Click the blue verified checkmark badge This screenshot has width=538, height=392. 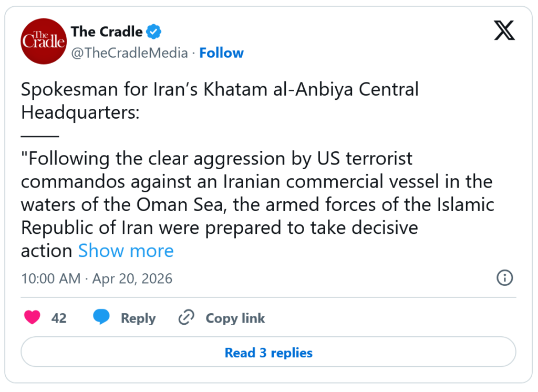153,32
